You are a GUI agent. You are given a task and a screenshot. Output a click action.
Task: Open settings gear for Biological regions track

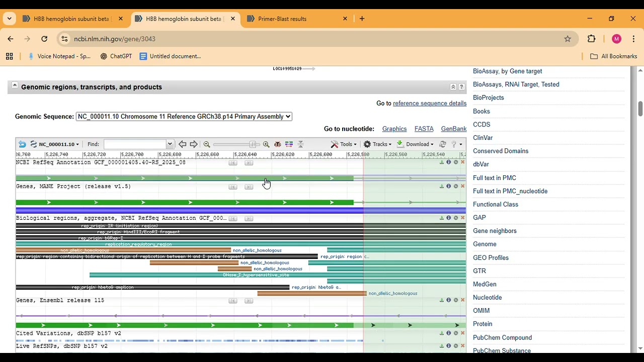pyautogui.click(x=456, y=218)
